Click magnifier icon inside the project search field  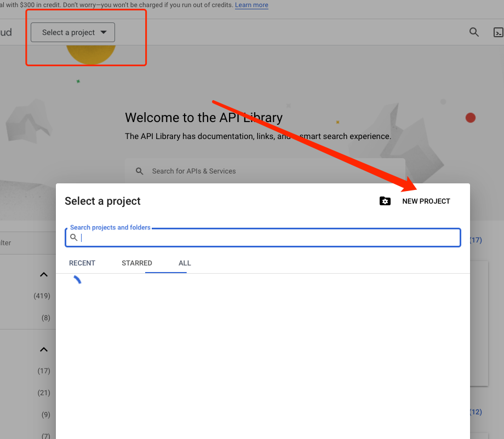coord(74,238)
